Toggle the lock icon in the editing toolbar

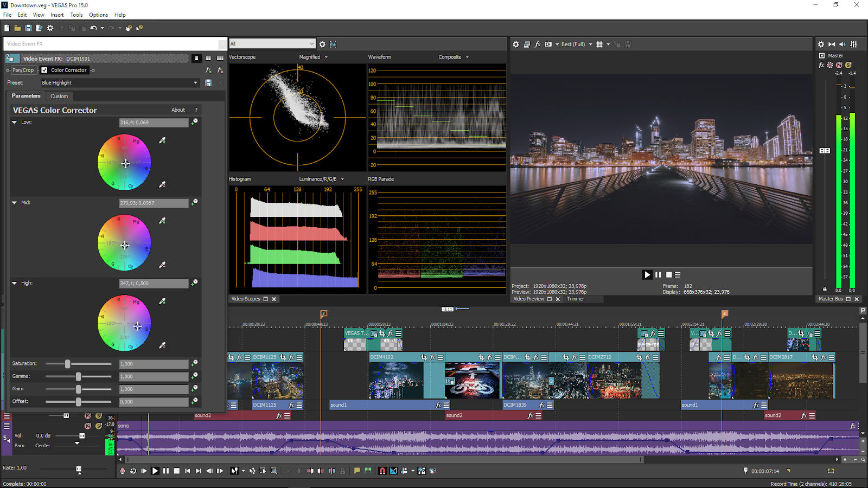tap(342, 471)
